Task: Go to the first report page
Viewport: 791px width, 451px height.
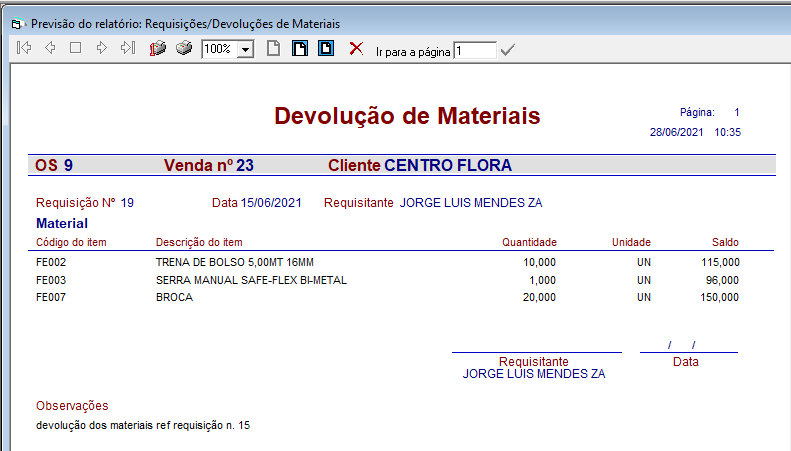Action: [x=25, y=48]
